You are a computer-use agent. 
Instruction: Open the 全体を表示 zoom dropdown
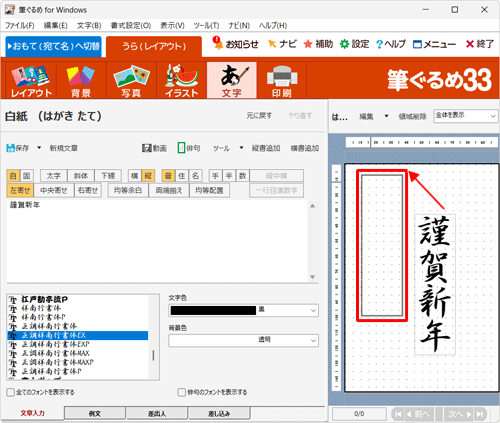pos(465,116)
